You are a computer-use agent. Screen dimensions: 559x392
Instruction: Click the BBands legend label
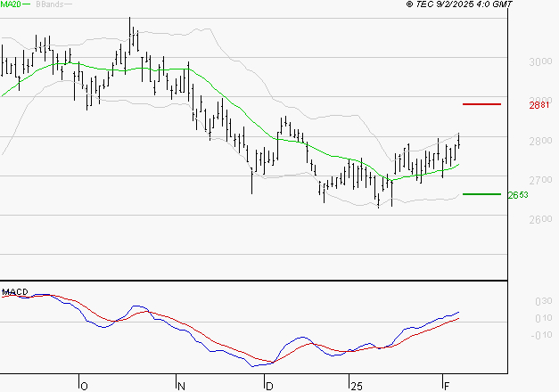tap(50, 4)
